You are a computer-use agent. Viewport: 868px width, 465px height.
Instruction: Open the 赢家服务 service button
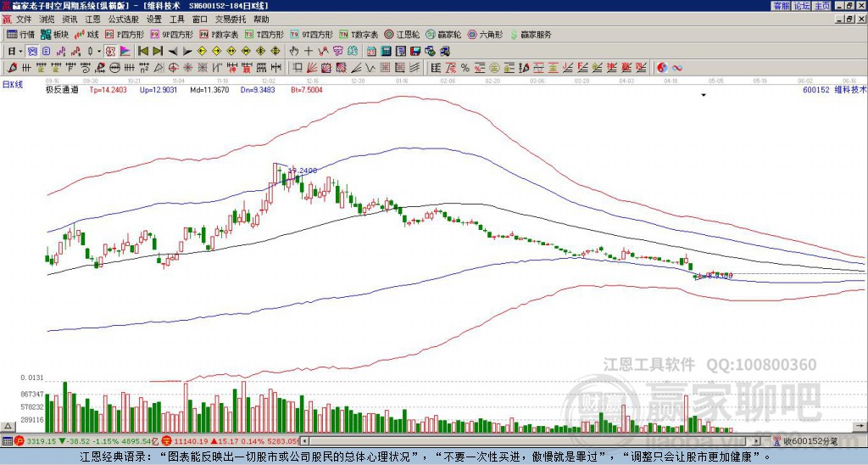pyautogui.click(x=530, y=35)
